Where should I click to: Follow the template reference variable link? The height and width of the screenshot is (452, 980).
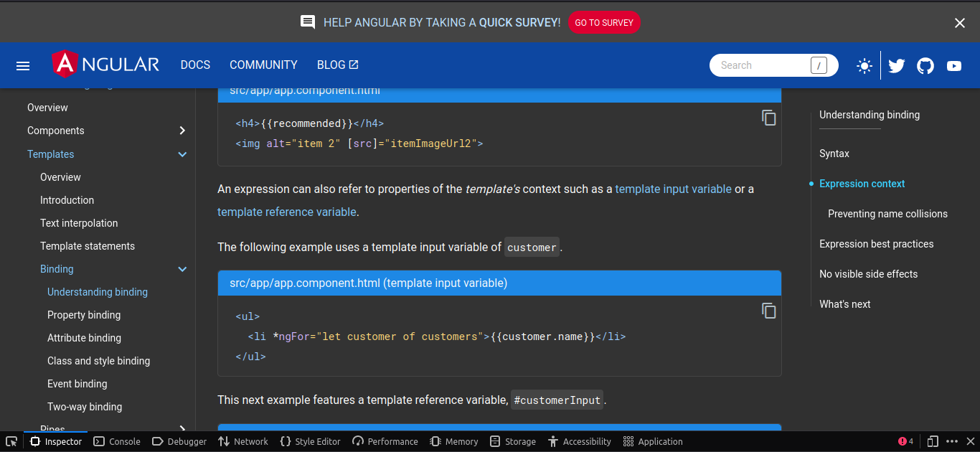pyautogui.click(x=287, y=212)
